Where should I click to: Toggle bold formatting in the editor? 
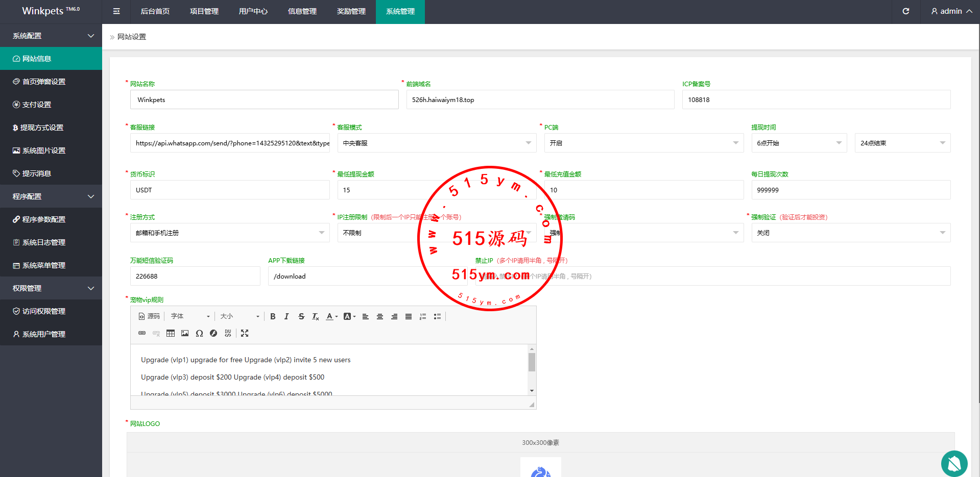[273, 316]
